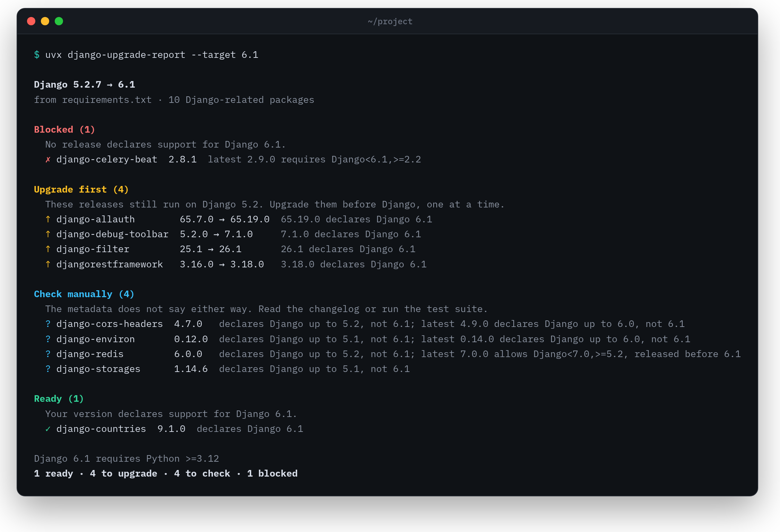Click the package name 'django-filter'
780x532 pixels.
pos(93,249)
